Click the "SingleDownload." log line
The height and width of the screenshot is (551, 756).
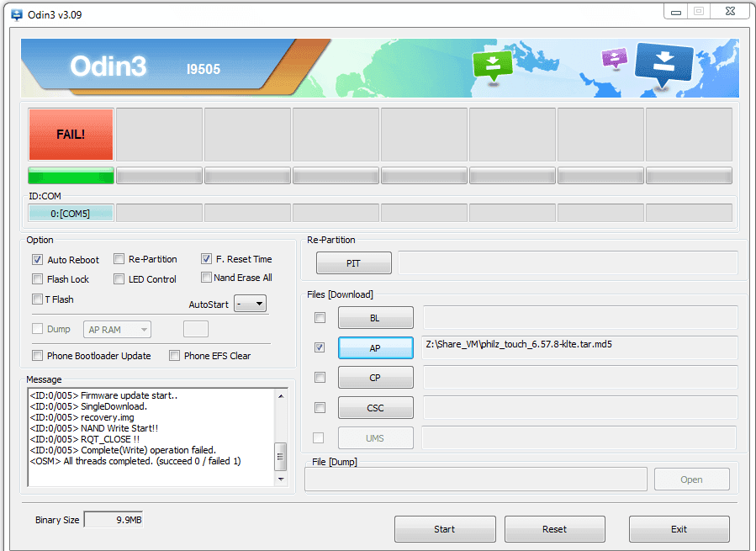[88, 406]
